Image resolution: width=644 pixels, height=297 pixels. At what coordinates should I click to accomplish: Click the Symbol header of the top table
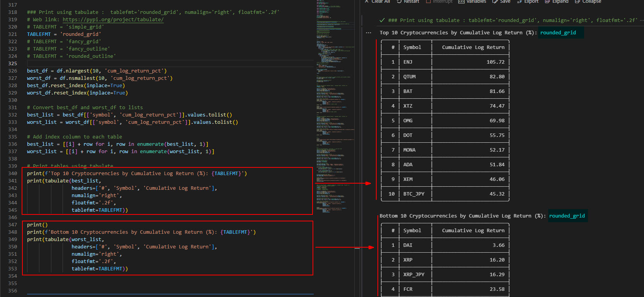tap(412, 47)
